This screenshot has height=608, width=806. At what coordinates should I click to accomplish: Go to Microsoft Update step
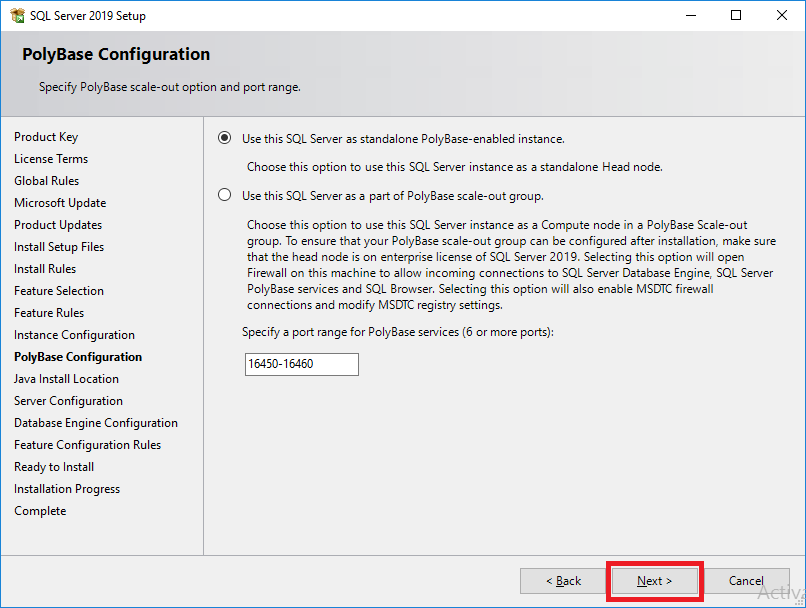60,202
